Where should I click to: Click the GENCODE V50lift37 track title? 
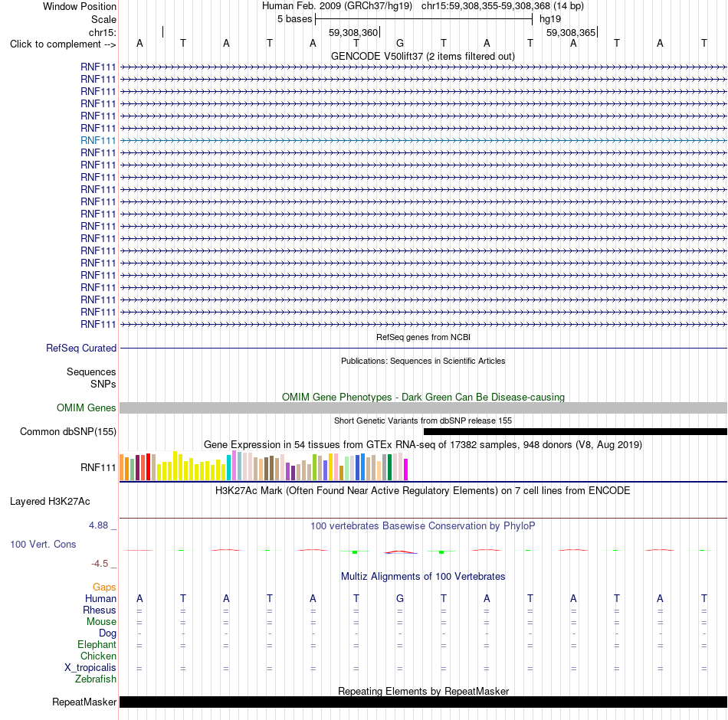(x=422, y=56)
